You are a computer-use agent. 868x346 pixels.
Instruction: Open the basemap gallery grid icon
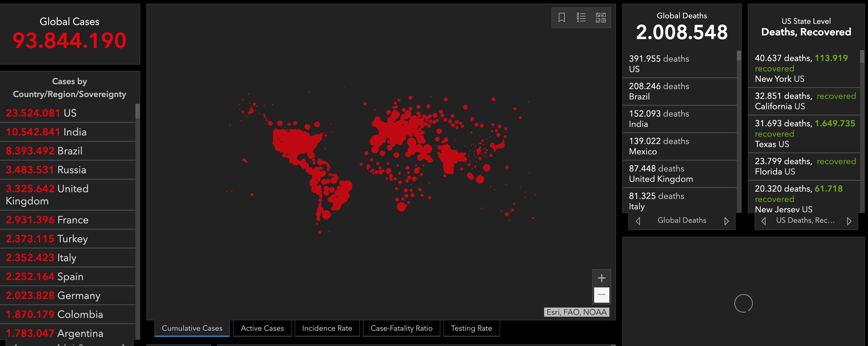[x=601, y=17]
